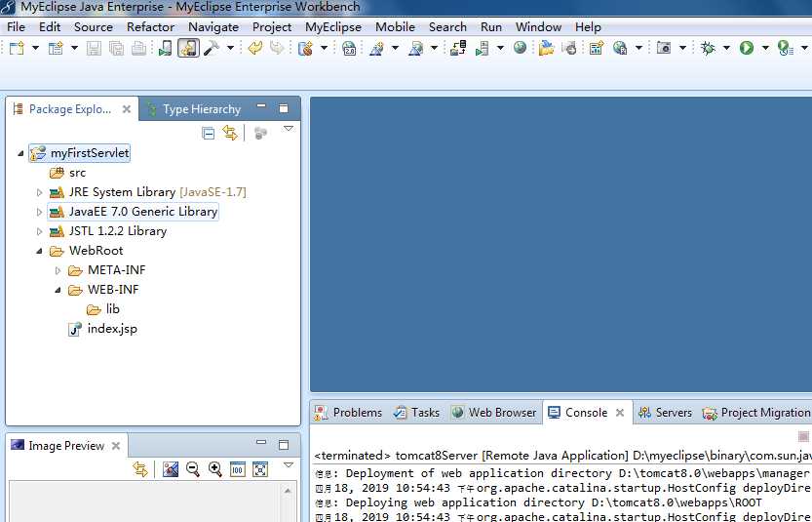Switch to the Project Migration tab
The width and height of the screenshot is (812, 522).
pyautogui.click(x=756, y=413)
